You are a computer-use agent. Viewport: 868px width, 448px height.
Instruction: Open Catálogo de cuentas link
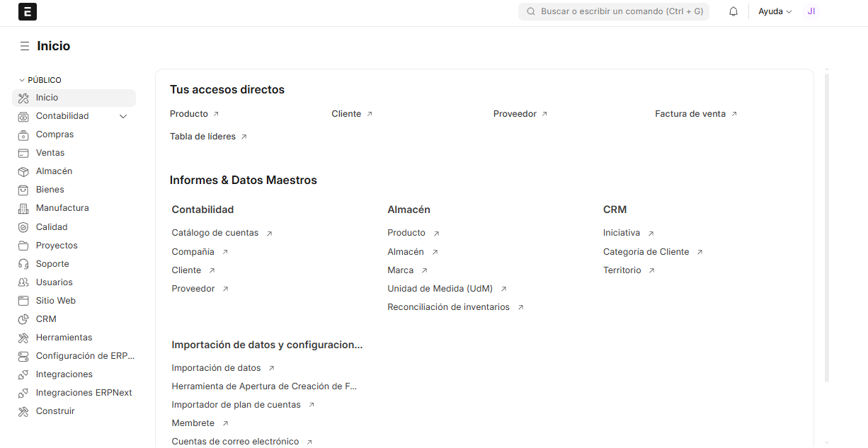pyautogui.click(x=215, y=233)
